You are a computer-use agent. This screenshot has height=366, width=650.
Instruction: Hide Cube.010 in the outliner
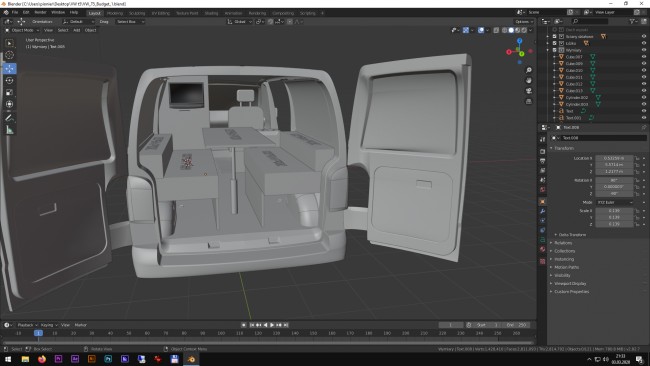click(644, 70)
